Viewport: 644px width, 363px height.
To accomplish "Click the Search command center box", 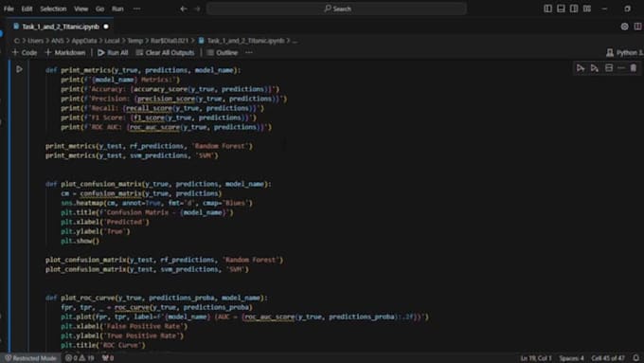I will tap(337, 9).
